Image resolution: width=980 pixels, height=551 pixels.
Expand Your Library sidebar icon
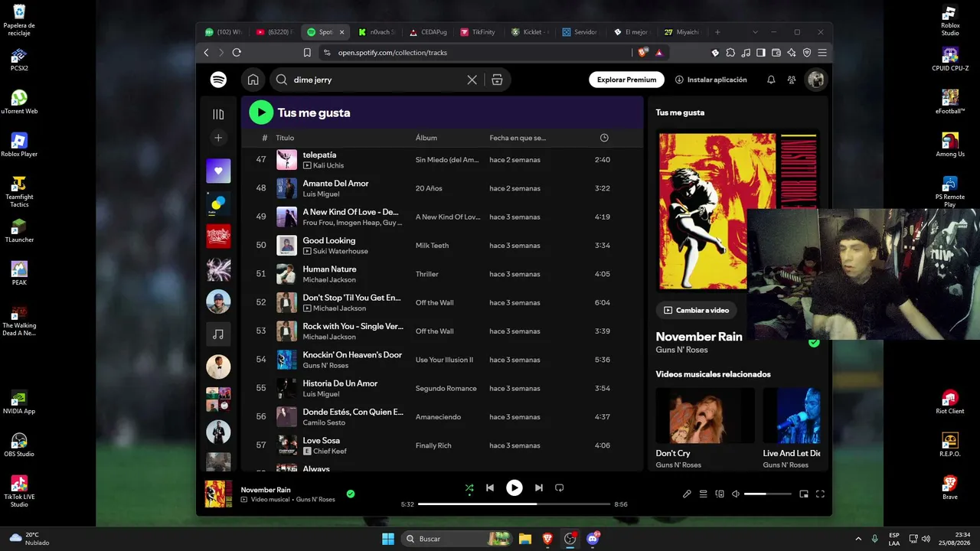218,114
